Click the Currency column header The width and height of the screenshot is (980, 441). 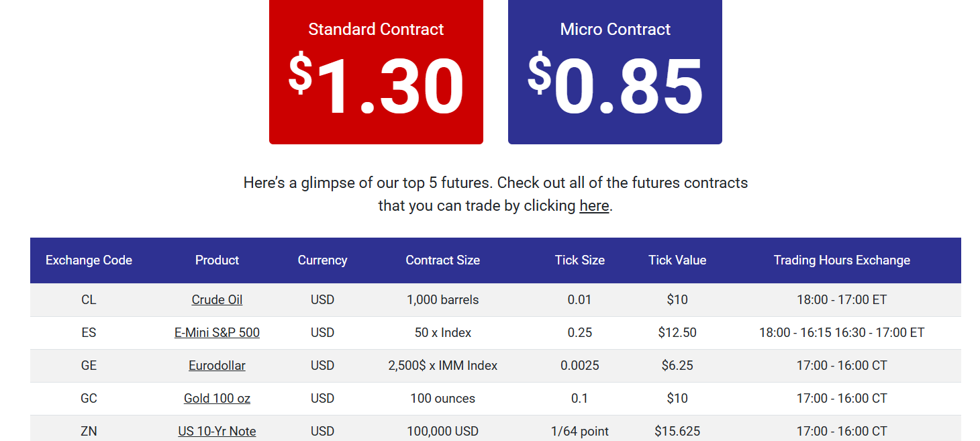pos(322,260)
